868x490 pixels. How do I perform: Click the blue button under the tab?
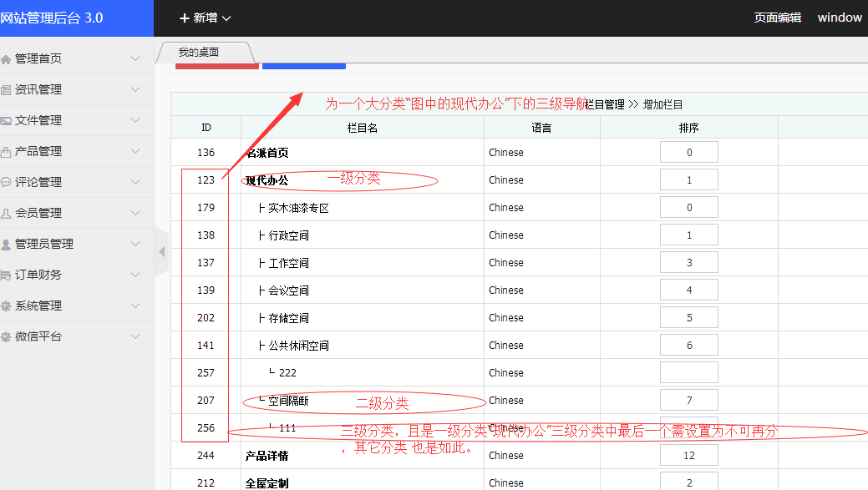pyautogui.click(x=304, y=67)
